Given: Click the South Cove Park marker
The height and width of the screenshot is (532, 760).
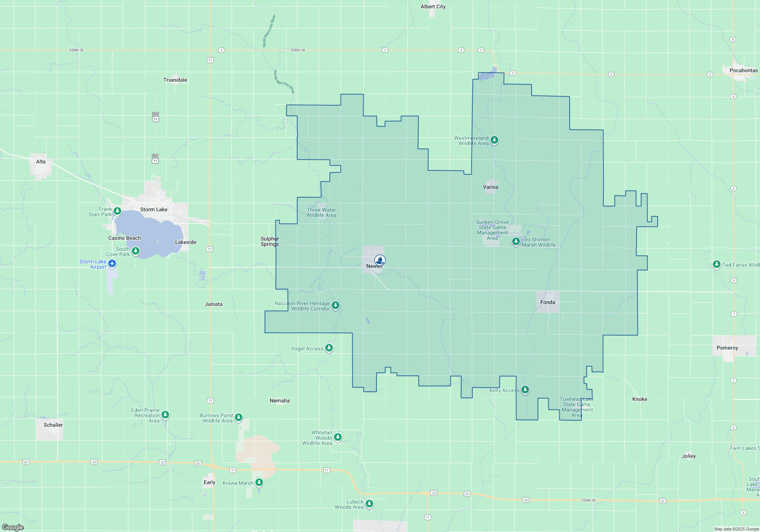Looking at the screenshot, I should coord(136,251).
